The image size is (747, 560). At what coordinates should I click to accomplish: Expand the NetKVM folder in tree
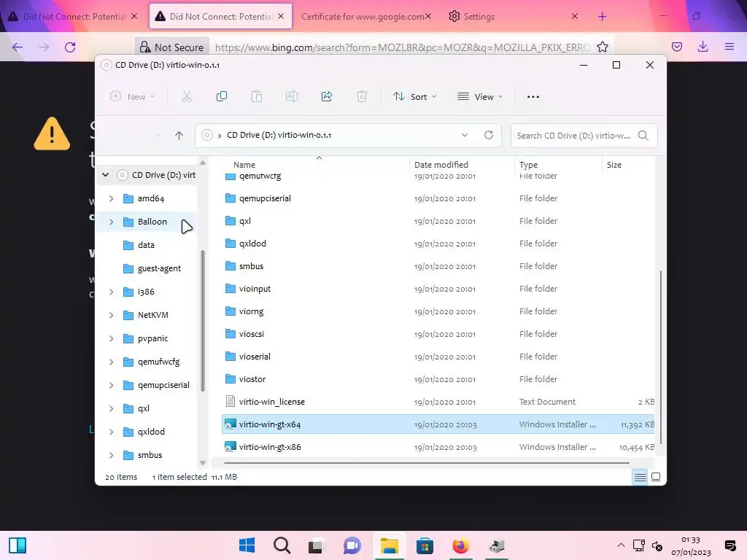111,315
